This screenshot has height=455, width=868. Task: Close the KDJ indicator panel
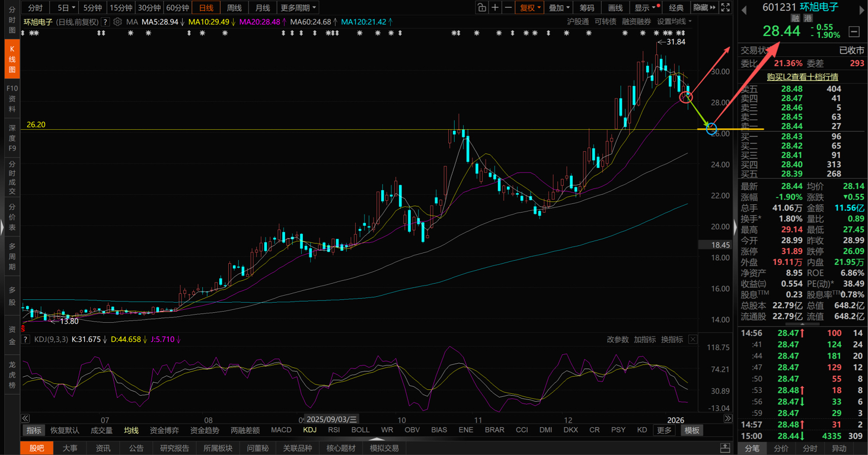click(693, 339)
